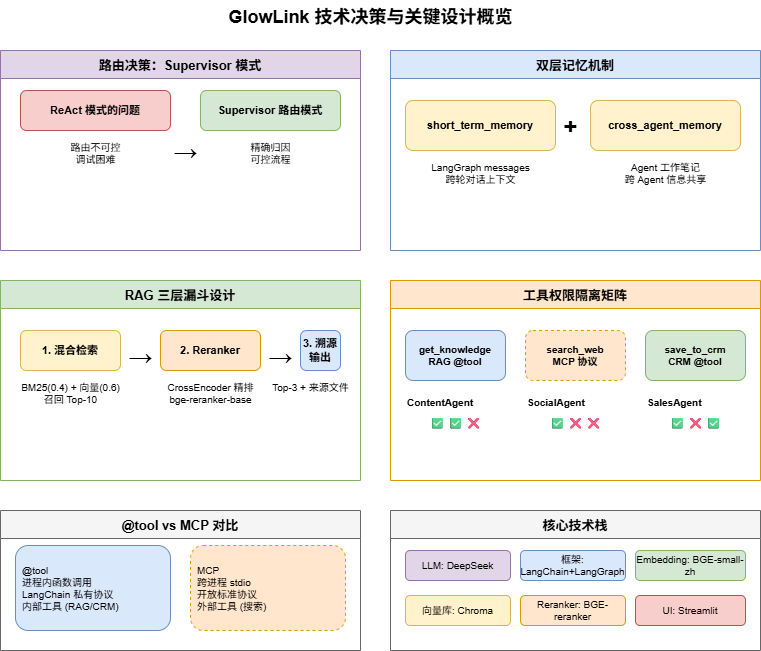761x651 pixels.
Task: Select the cross_agent_memory box
Action: [x=665, y=125]
